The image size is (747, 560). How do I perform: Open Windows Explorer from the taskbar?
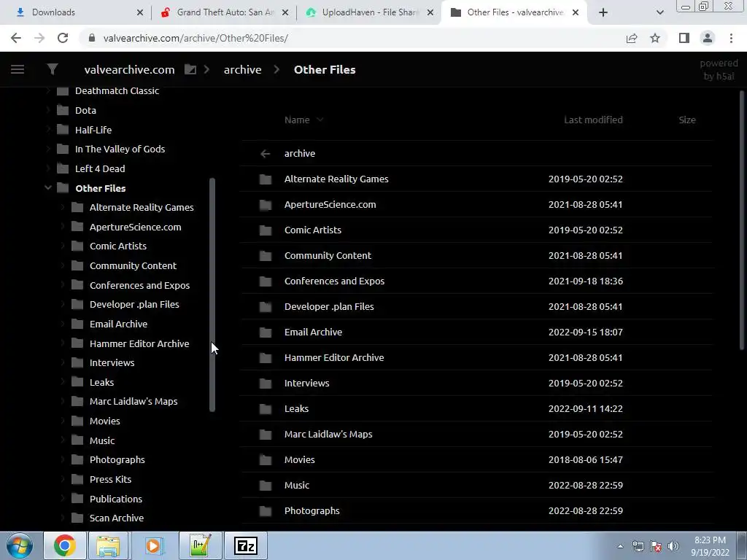pyautogui.click(x=108, y=545)
